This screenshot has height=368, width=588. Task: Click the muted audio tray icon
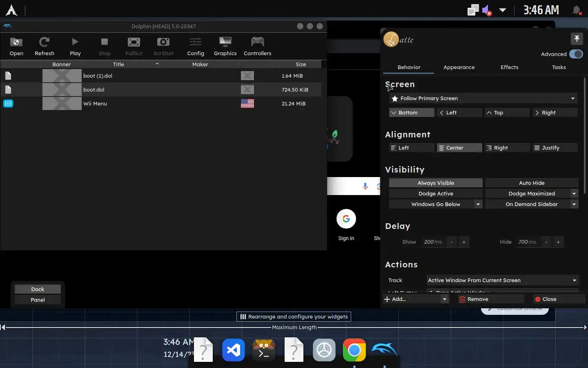(487, 10)
